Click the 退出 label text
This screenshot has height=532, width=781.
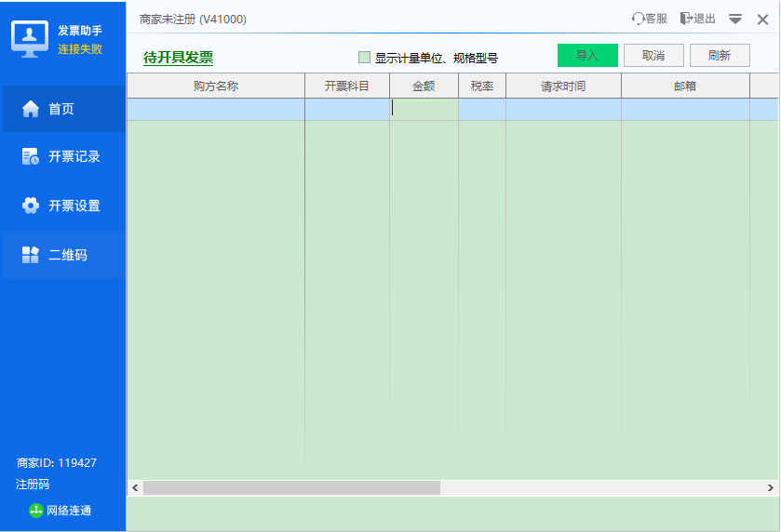[x=705, y=19]
